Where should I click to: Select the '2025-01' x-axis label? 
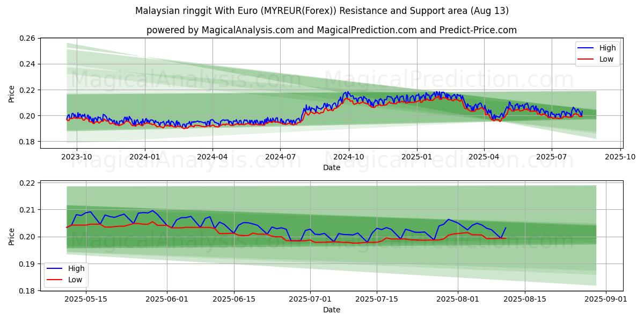point(417,157)
